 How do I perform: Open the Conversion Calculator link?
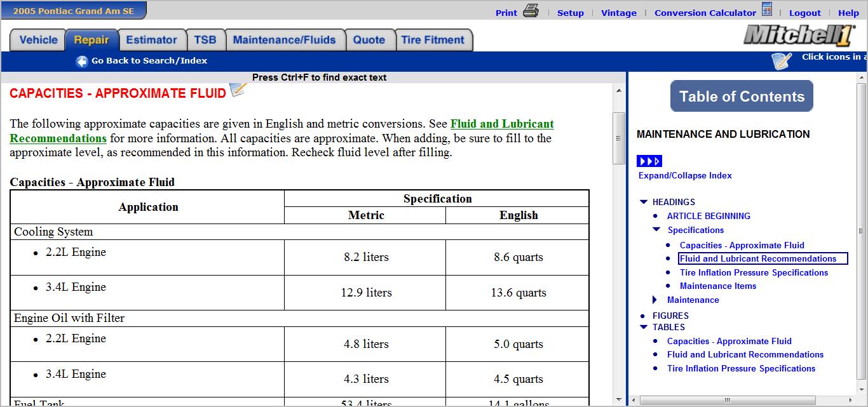pos(705,13)
